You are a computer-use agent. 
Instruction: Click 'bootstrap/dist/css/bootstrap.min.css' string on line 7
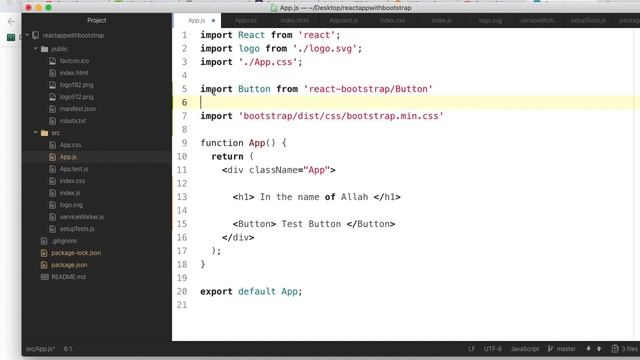[x=341, y=116]
